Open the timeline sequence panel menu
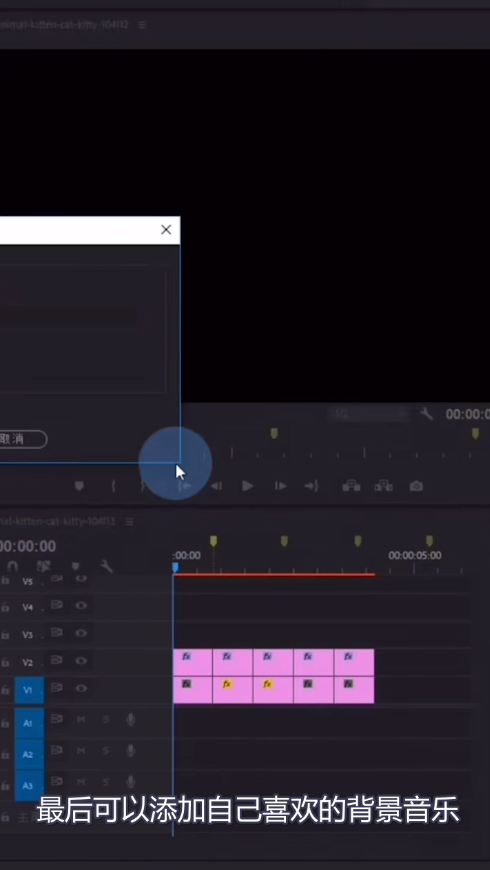 (129, 522)
